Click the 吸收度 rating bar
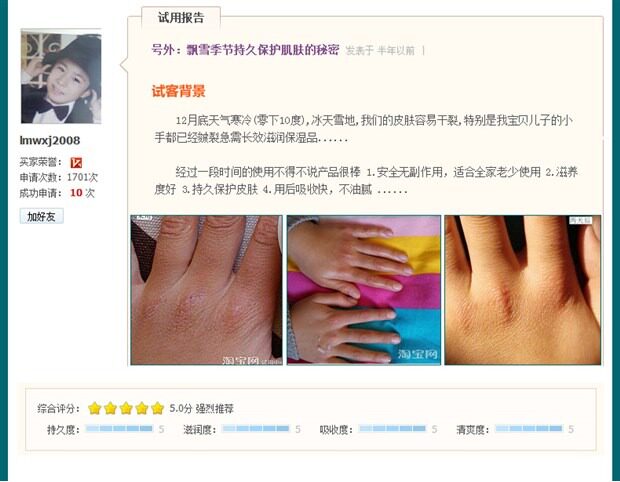The image size is (620, 482). click(393, 429)
